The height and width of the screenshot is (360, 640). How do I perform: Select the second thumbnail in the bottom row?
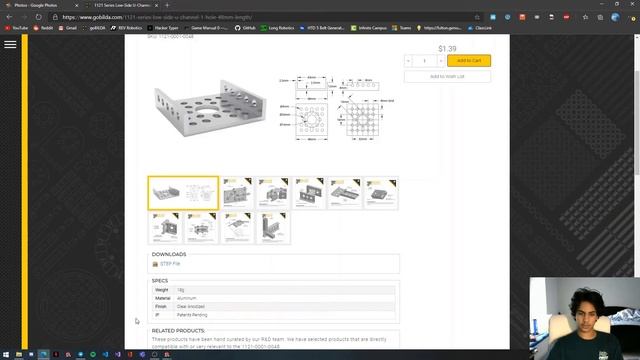pos(201,228)
